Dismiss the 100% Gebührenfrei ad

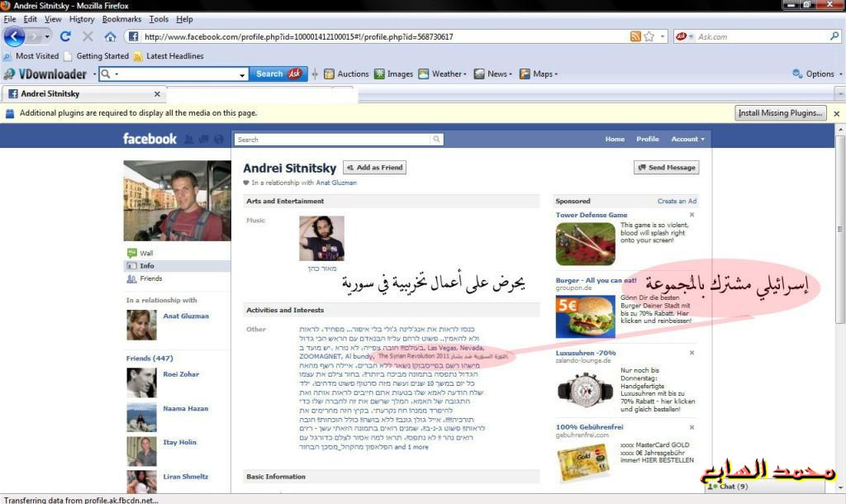coord(692,427)
